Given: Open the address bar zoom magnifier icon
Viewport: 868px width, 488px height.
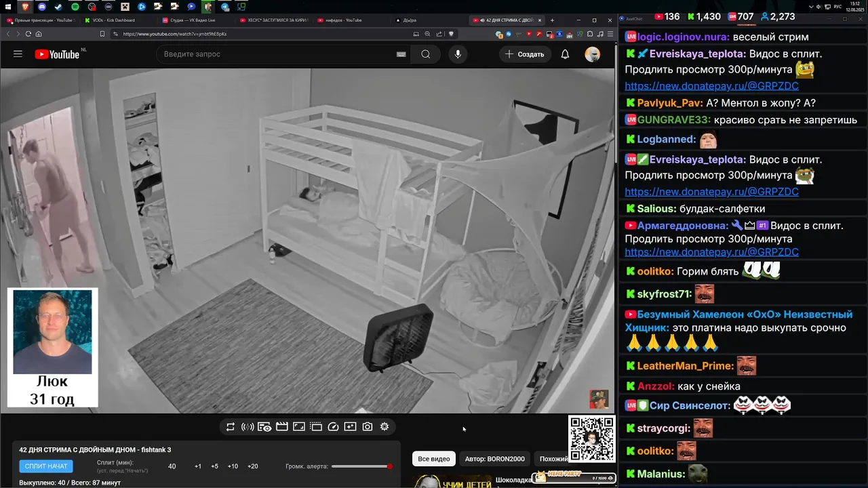Looking at the screenshot, I should pyautogui.click(x=427, y=34).
